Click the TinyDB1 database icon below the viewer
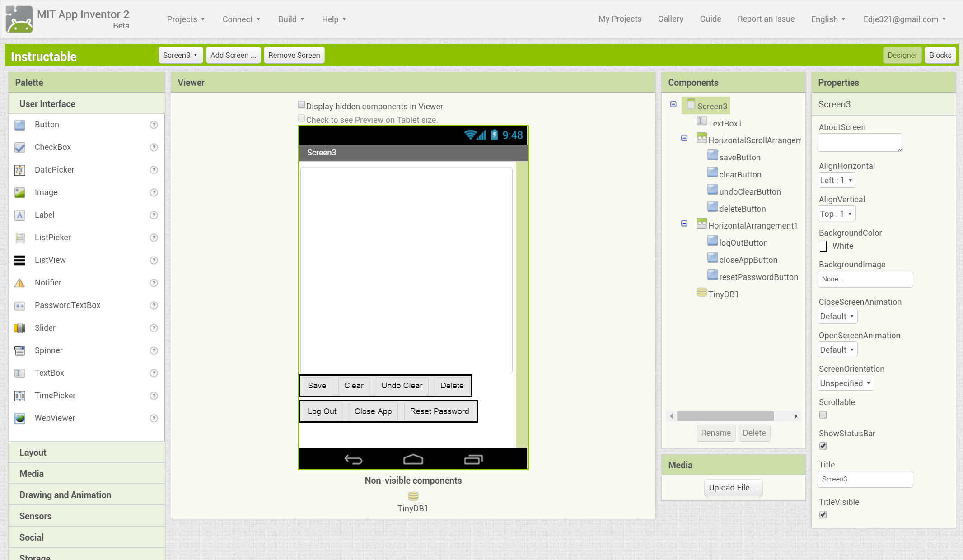This screenshot has height=560, width=963. click(x=413, y=496)
